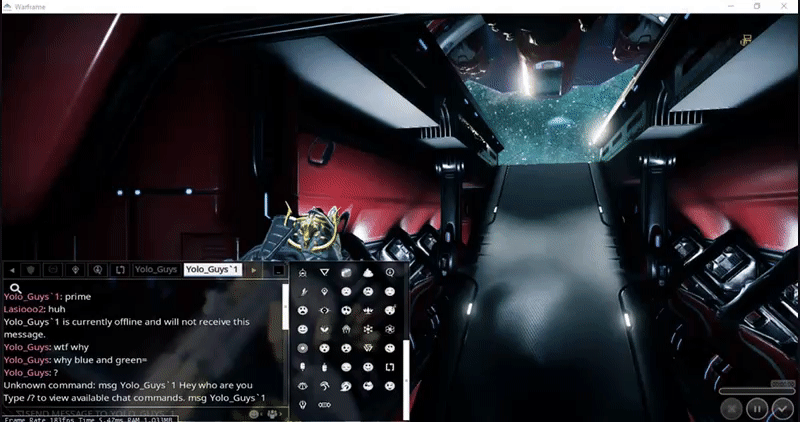Viewport: 800px width, 422px height.
Task: Switch to the Yolo_Guys chat tab
Action: coord(156,269)
